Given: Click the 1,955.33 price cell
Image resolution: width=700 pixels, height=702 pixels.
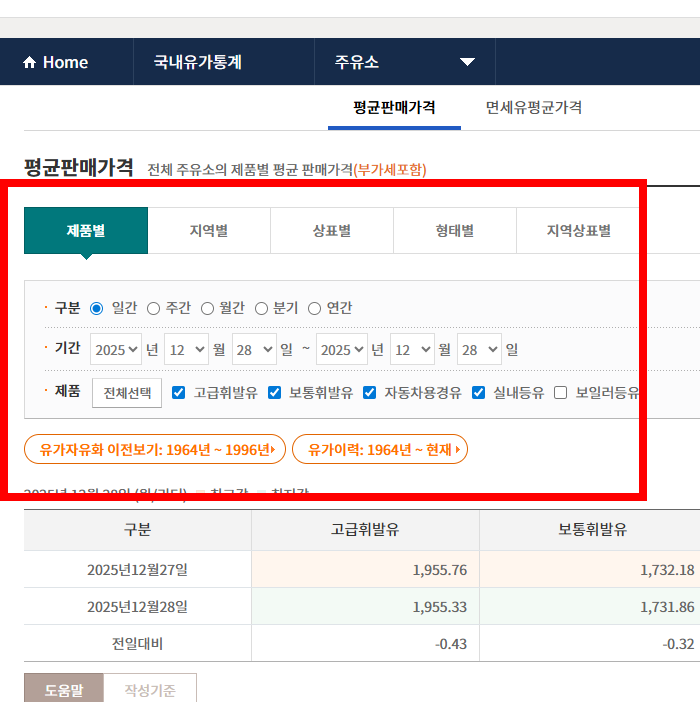Looking at the screenshot, I should pyautogui.click(x=365, y=607).
